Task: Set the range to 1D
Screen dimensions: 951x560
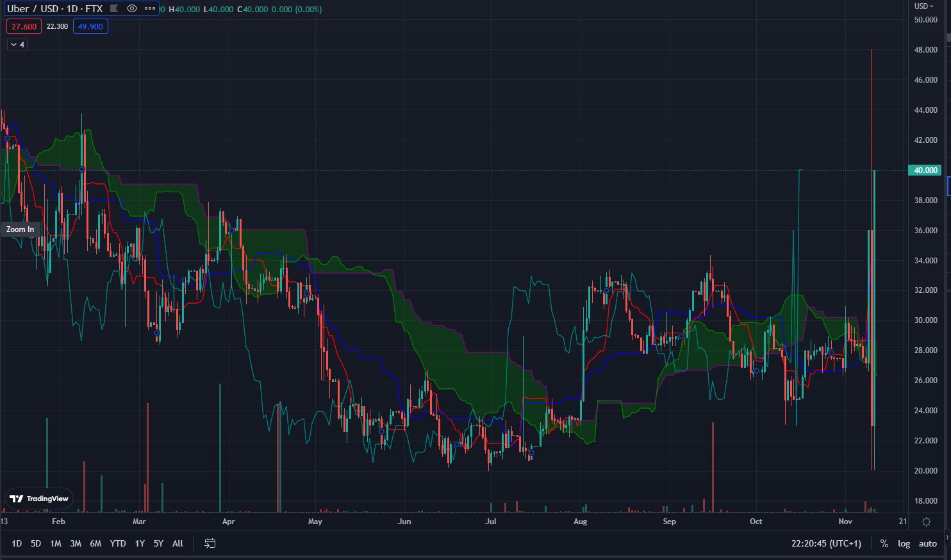Action: click(x=17, y=543)
